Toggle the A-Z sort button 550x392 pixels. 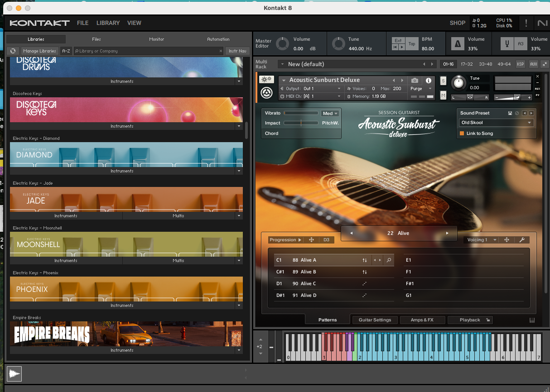pyautogui.click(x=66, y=51)
